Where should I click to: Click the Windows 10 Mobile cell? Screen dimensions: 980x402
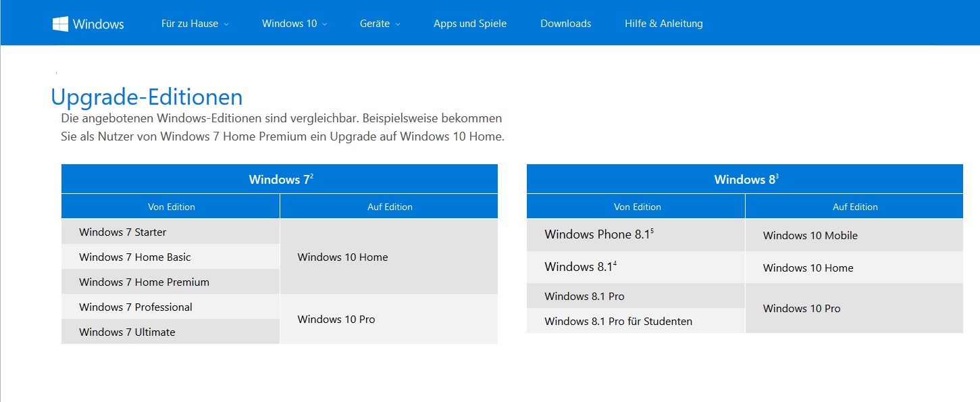pyautogui.click(x=854, y=235)
